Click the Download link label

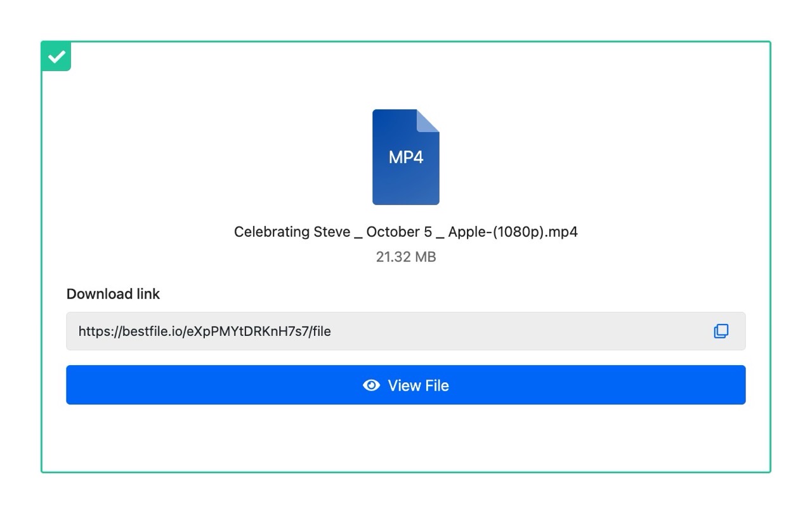tap(113, 294)
